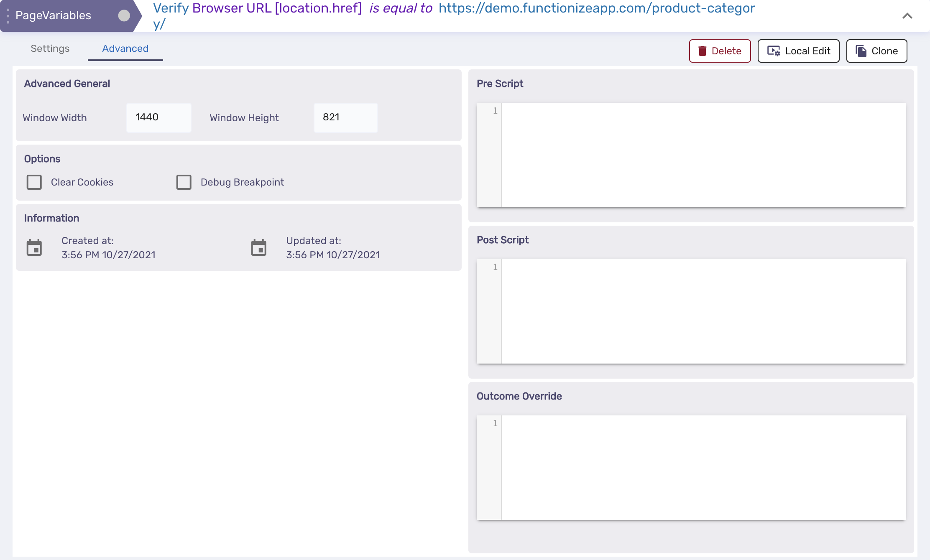Click the Outcome Override heading

click(x=519, y=396)
